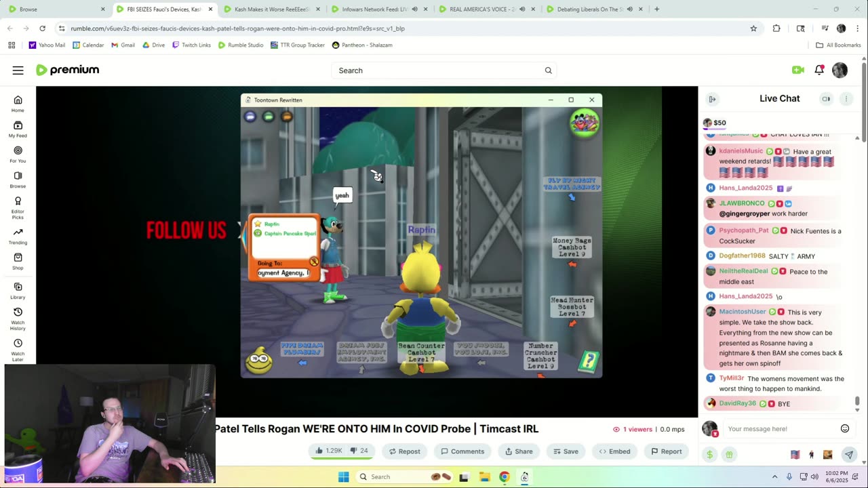Screen dimensions: 868x488
Task: Click the search magnifier in Rumble search
Action: [x=548, y=70]
